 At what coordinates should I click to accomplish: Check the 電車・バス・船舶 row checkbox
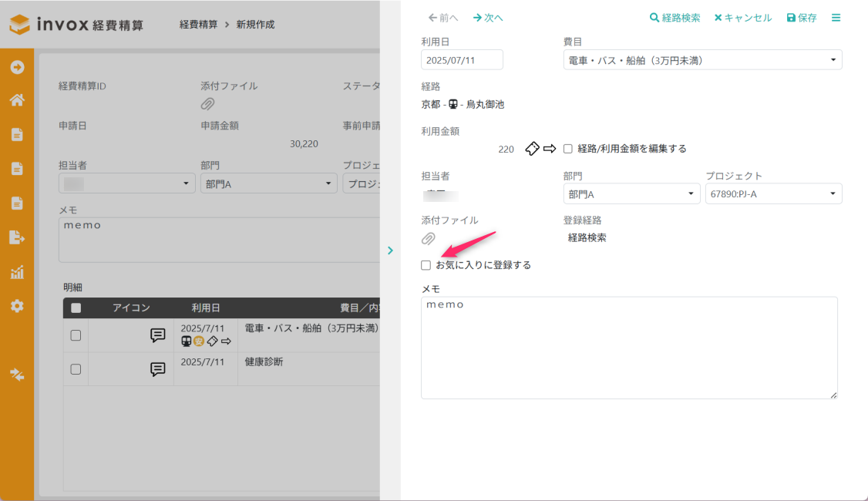pos(76,335)
